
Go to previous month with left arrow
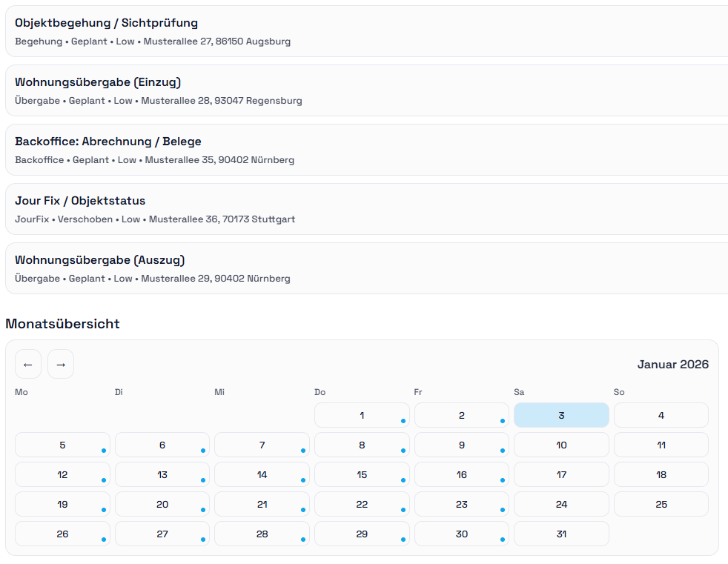(x=28, y=365)
